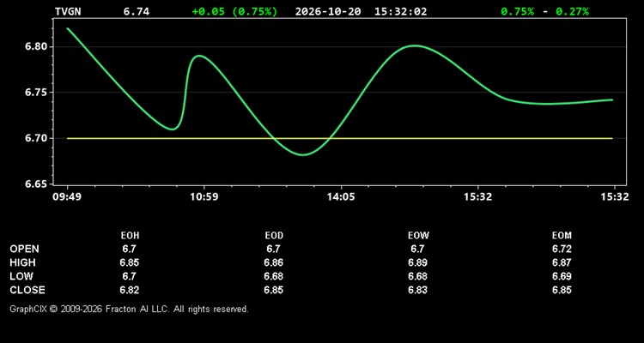Click the 10:59 time axis label
644x343 pixels.
pyautogui.click(x=204, y=197)
